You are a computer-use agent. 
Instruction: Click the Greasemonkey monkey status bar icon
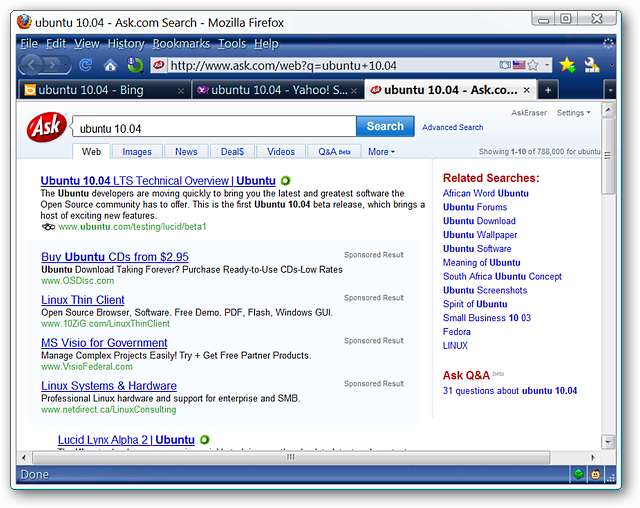click(x=596, y=474)
